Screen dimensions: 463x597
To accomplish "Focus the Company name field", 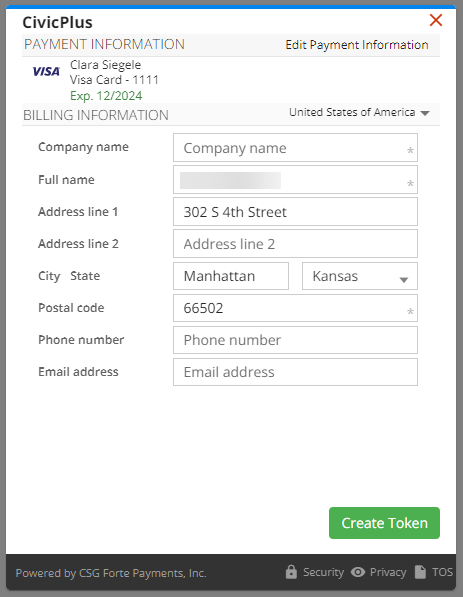I will point(295,147).
